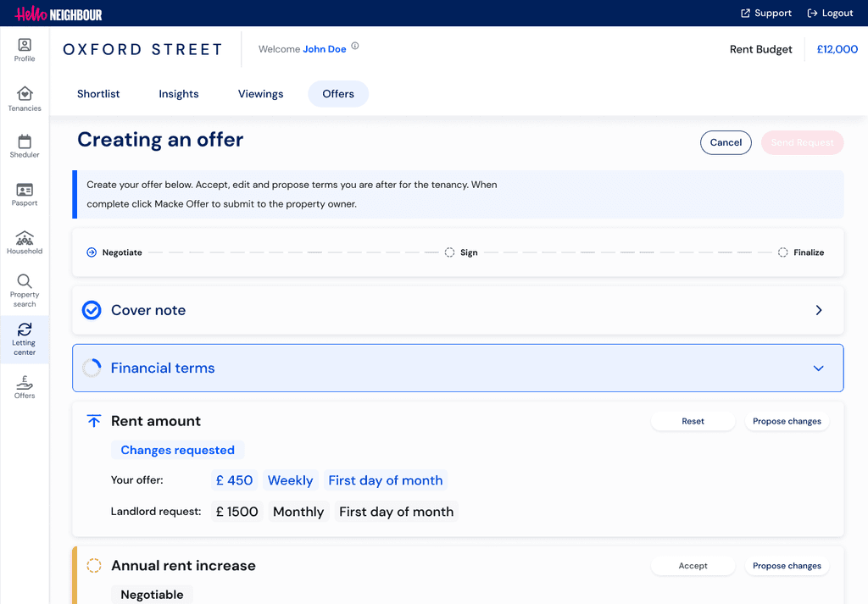Open the Sheduler calendar icon
Image resolution: width=868 pixels, height=604 pixels.
(x=25, y=141)
